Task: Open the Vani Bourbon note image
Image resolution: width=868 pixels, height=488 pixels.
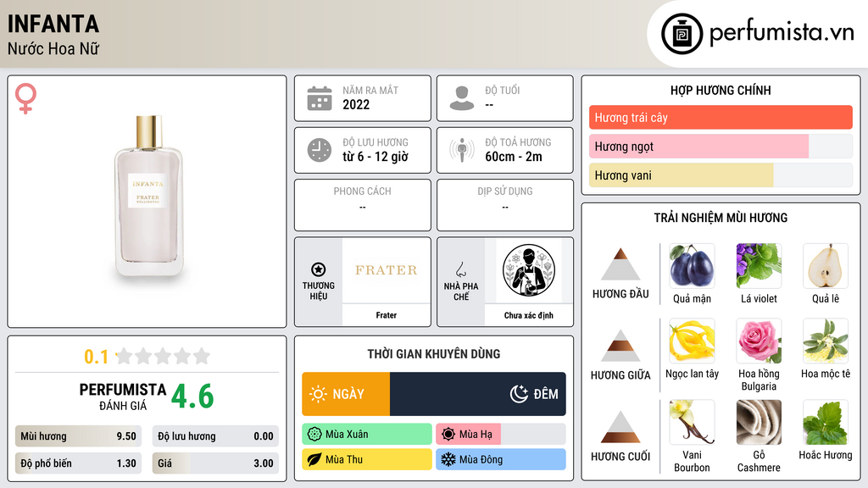Action: click(x=692, y=422)
